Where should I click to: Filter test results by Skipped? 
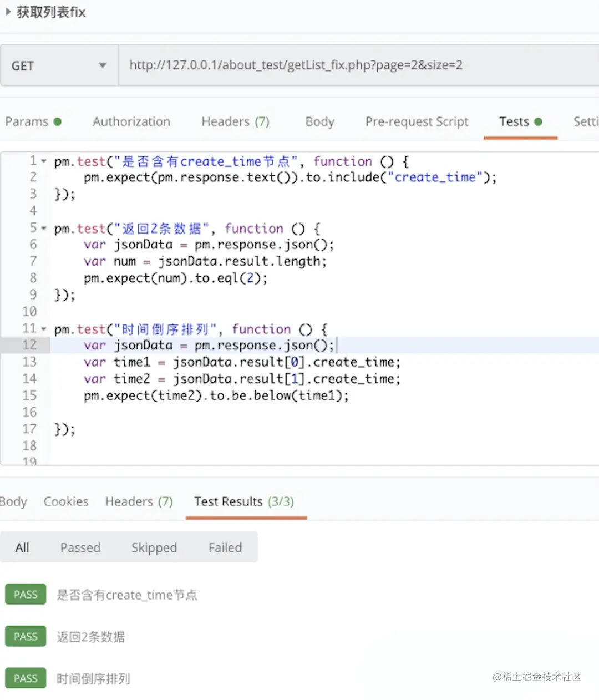154,547
